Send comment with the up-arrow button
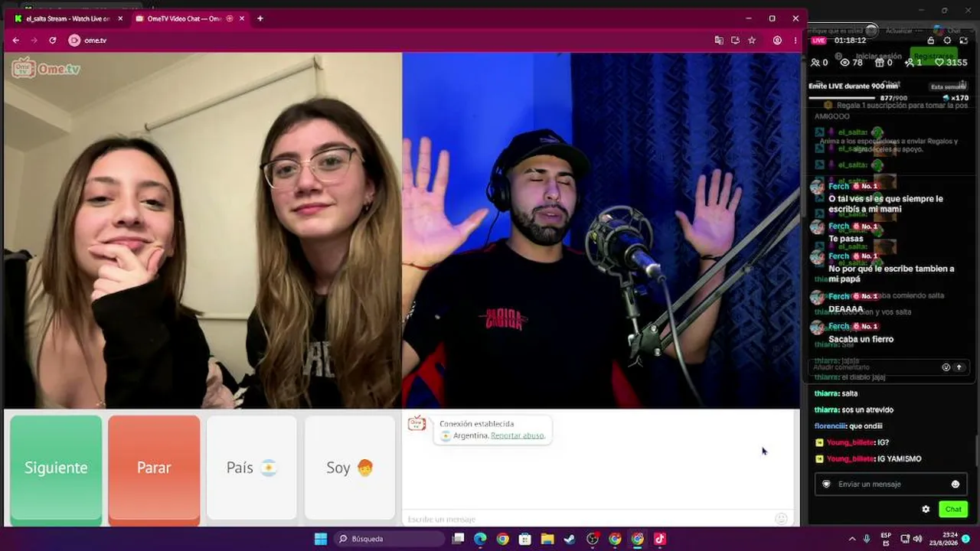This screenshot has width=980, height=551. [959, 367]
